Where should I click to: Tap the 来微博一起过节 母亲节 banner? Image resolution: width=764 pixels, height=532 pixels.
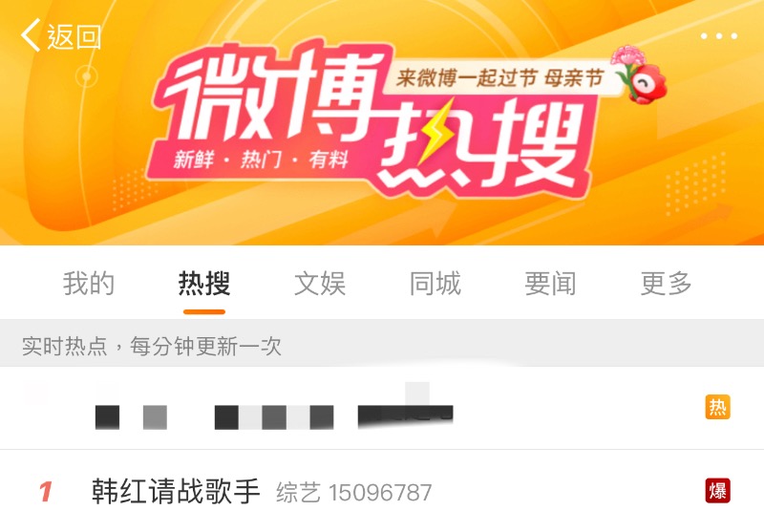pyautogui.click(x=499, y=77)
